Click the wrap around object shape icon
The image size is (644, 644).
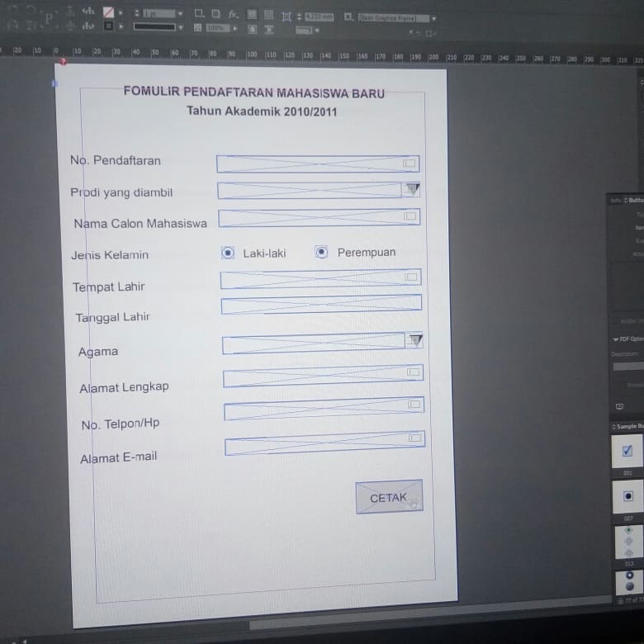point(252,29)
